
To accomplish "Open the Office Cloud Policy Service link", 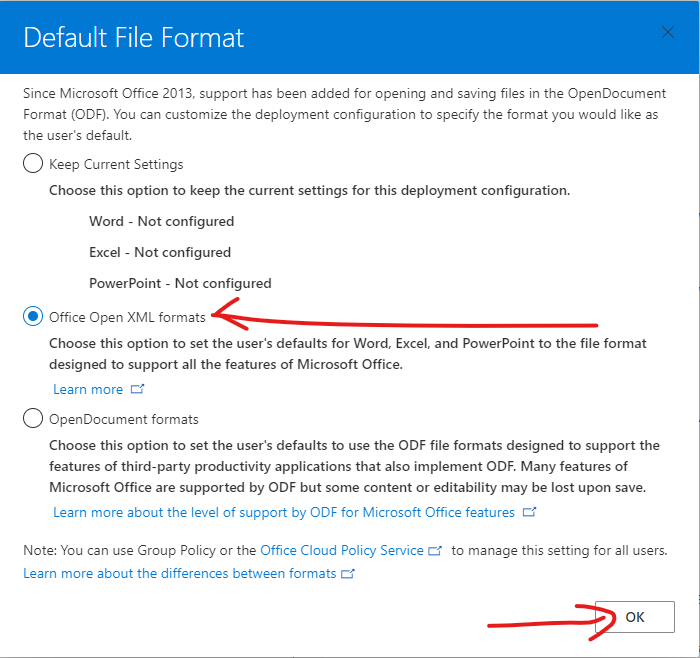I will (342, 550).
